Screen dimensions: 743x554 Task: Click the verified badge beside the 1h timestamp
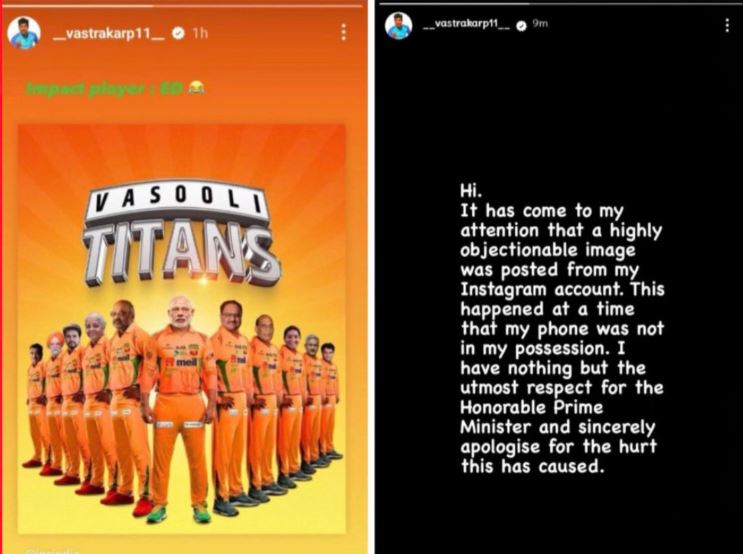point(178,33)
